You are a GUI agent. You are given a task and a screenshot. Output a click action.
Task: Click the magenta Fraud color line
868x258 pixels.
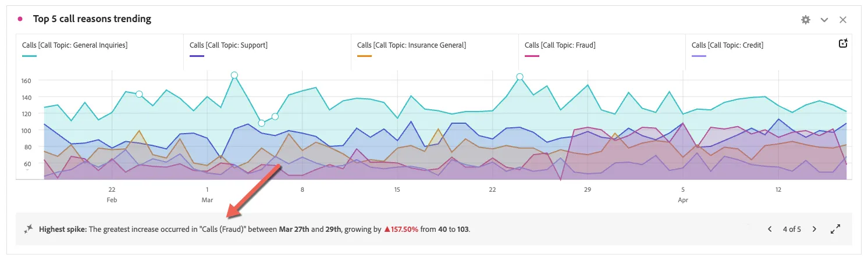532,56
